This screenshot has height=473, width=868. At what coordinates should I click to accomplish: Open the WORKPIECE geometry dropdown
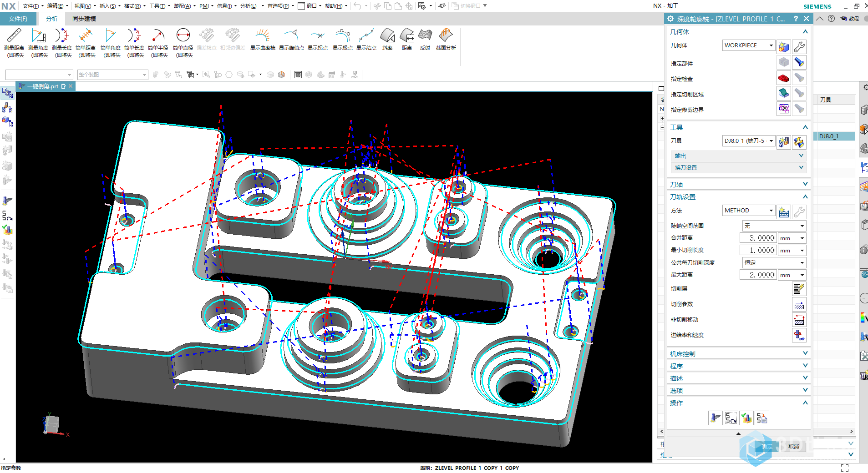point(748,45)
